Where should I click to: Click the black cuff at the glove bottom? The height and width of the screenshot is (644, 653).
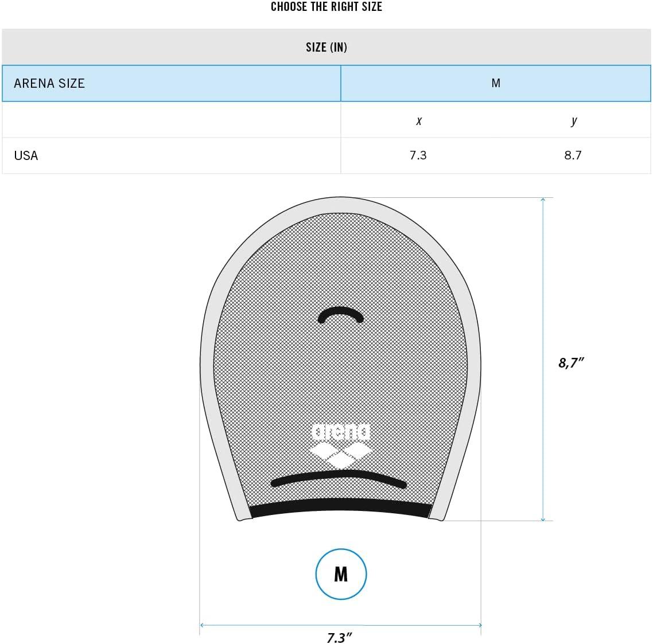coord(341,507)
